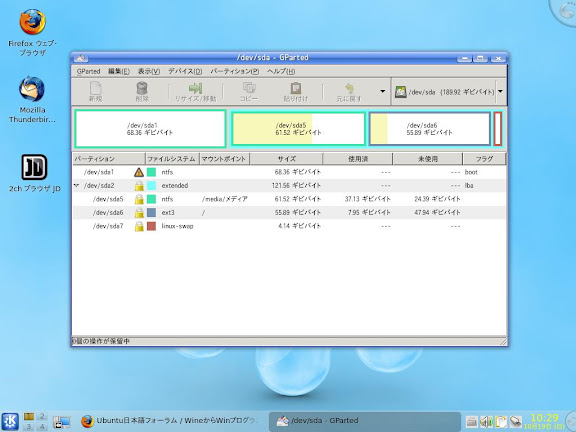The height and width of the screenshot is (432, 576).
Task: Open the 表示(V) menu
Action: (x=149, y=71)
